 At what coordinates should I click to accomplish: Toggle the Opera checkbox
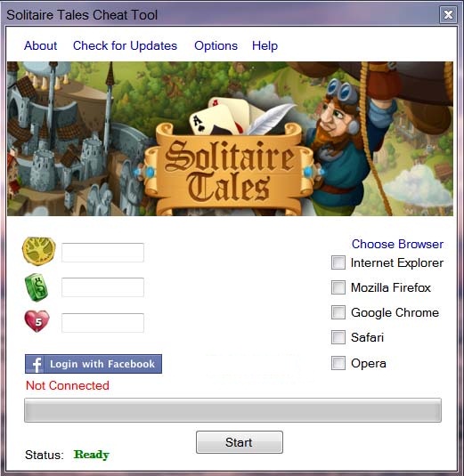coord(338,363)
